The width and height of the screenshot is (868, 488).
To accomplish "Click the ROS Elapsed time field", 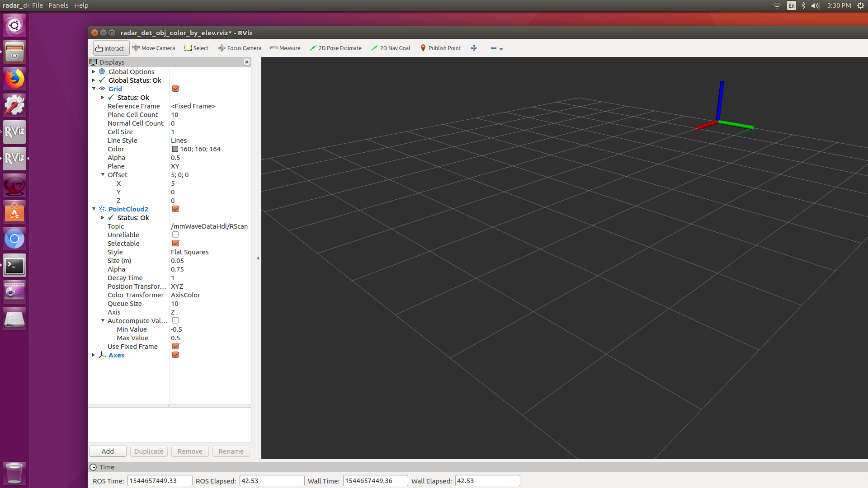I will pos(272,481).
